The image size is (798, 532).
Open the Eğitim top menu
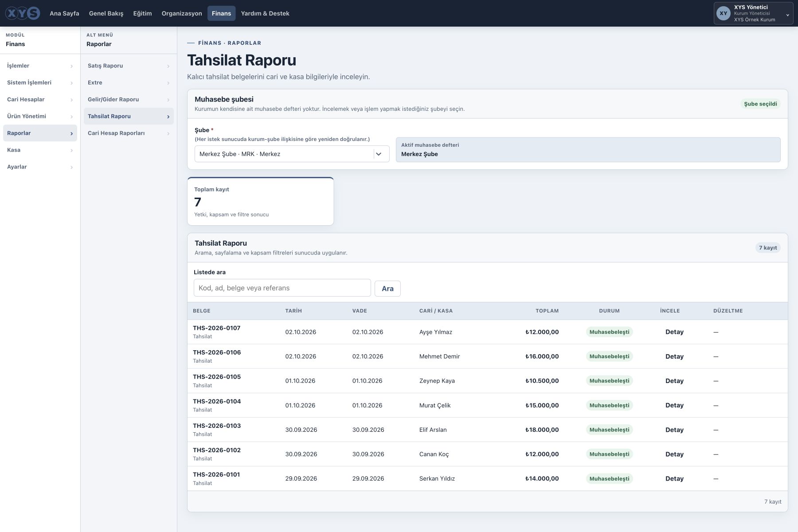point(142,13)
